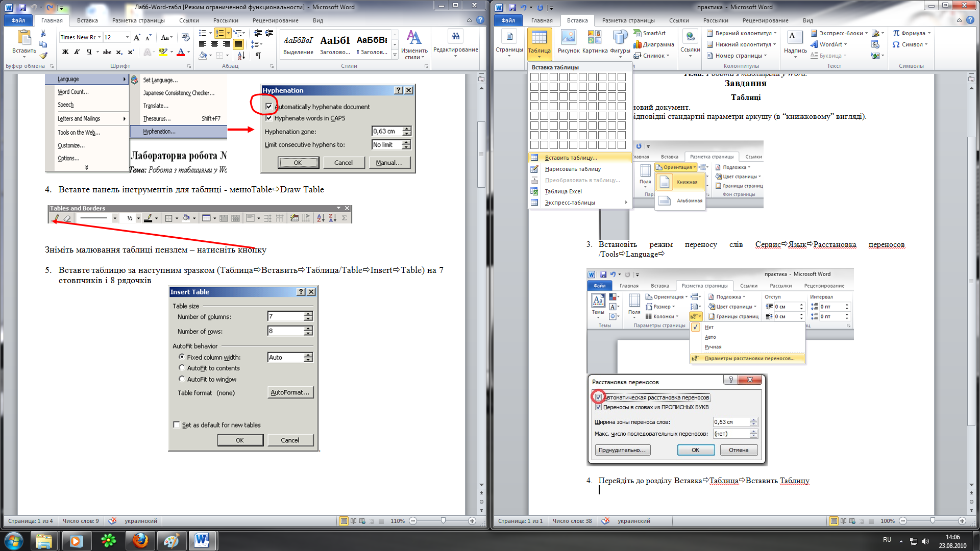Choose Таблица Excel menu item
Screen dimensions: 980x551
pyautogui.click(x=580, y=191)
